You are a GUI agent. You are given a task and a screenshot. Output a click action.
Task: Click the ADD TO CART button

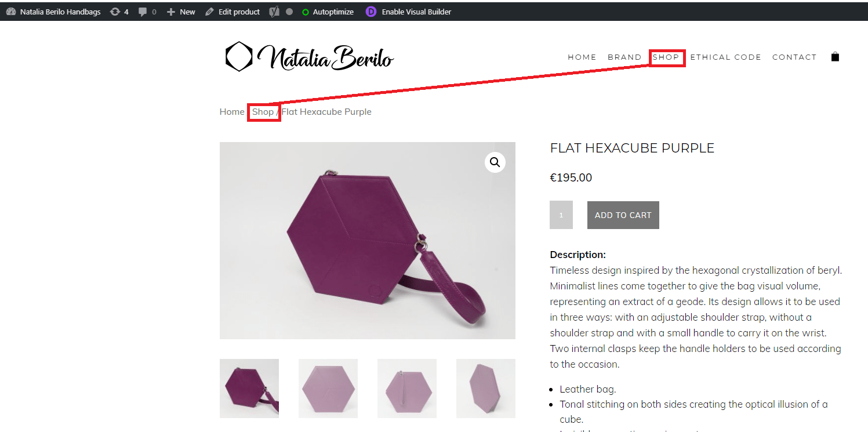(623, 215)
